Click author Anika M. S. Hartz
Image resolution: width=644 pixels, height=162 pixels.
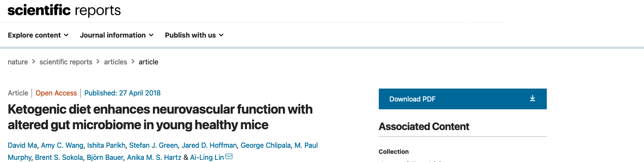pos(154,157)
